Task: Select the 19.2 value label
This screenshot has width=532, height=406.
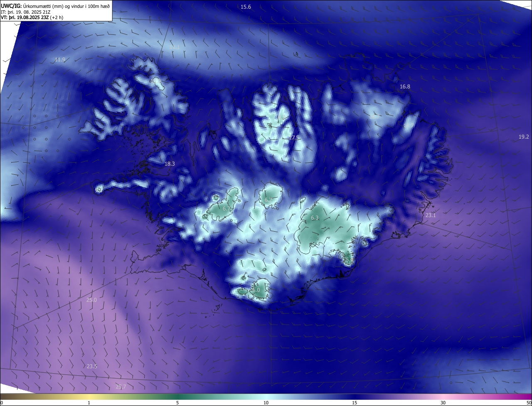Action: tap(524, 137)
